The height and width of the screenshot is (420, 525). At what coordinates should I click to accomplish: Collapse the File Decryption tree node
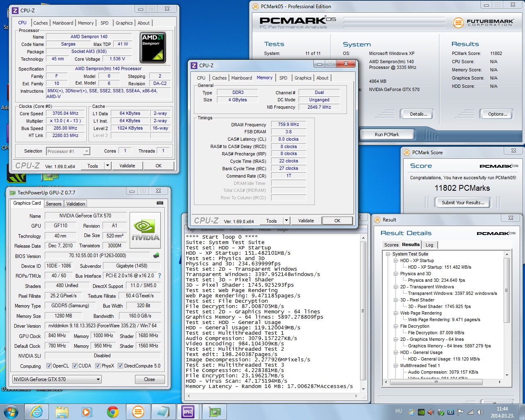tap(395, 326)
